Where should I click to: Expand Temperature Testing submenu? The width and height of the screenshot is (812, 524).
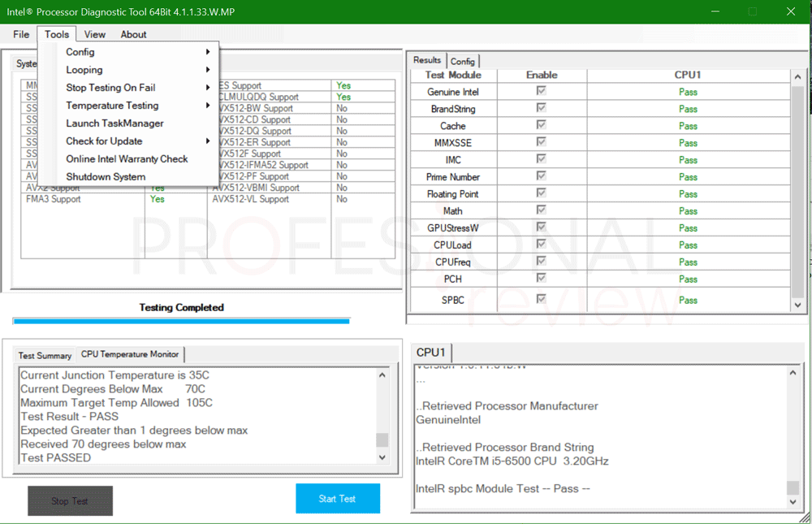112,106
